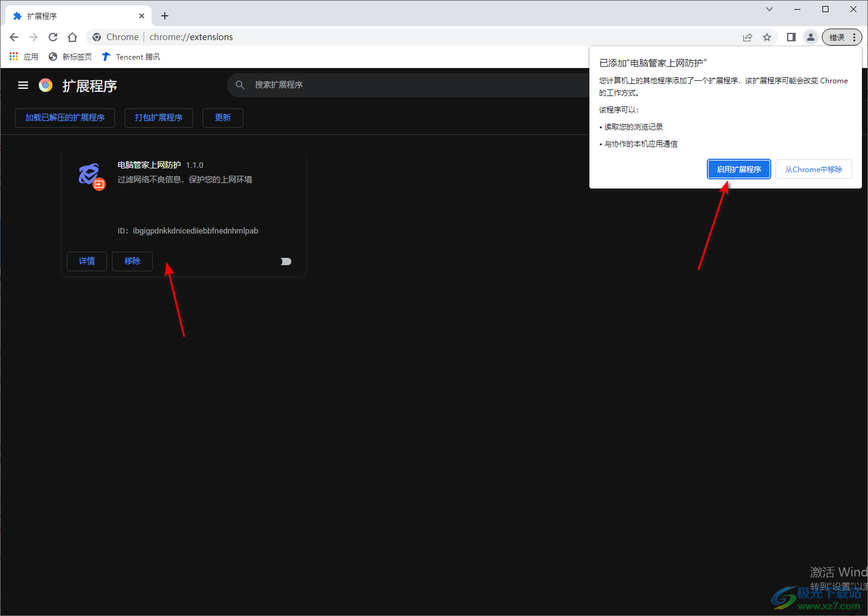Open the 应用 apps bookmark
The width and height of the screenshot is (868, 616).
click(x=24, y=57)
